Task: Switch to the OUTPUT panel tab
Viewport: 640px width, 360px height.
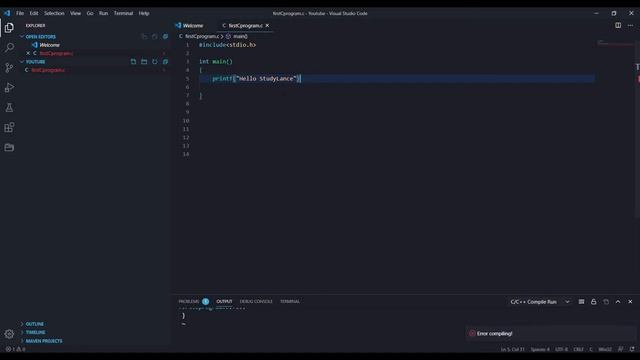Action: (x=224, y=301)
